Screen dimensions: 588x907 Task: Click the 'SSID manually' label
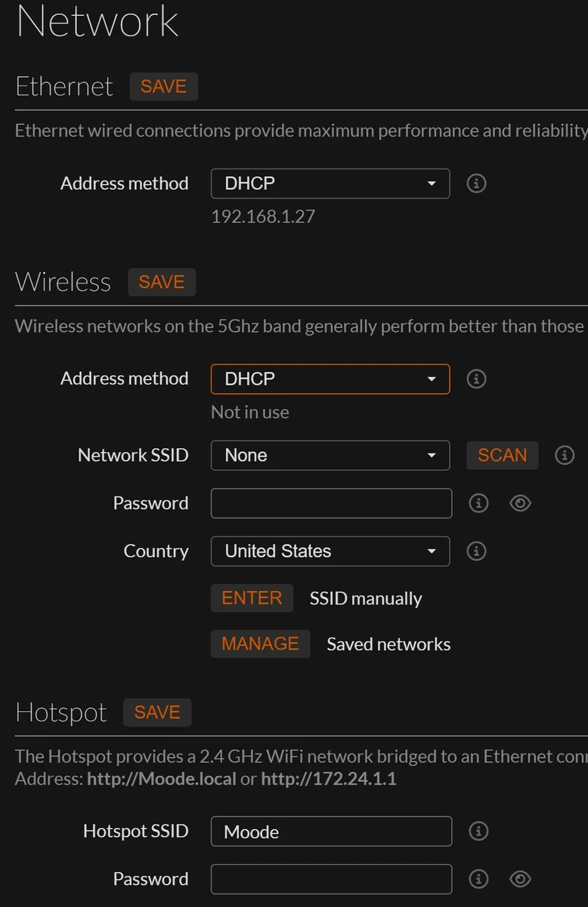[x=366, y=599]
